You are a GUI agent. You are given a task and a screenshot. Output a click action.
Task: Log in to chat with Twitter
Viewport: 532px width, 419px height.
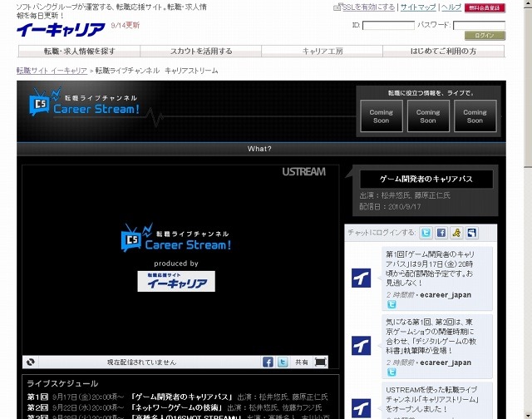click(x=426, y=233)
